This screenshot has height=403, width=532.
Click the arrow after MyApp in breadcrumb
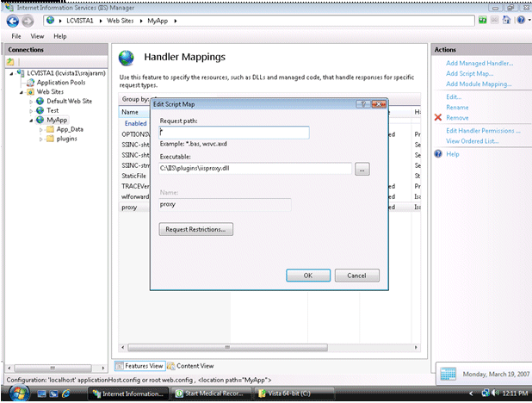(176, 21)
